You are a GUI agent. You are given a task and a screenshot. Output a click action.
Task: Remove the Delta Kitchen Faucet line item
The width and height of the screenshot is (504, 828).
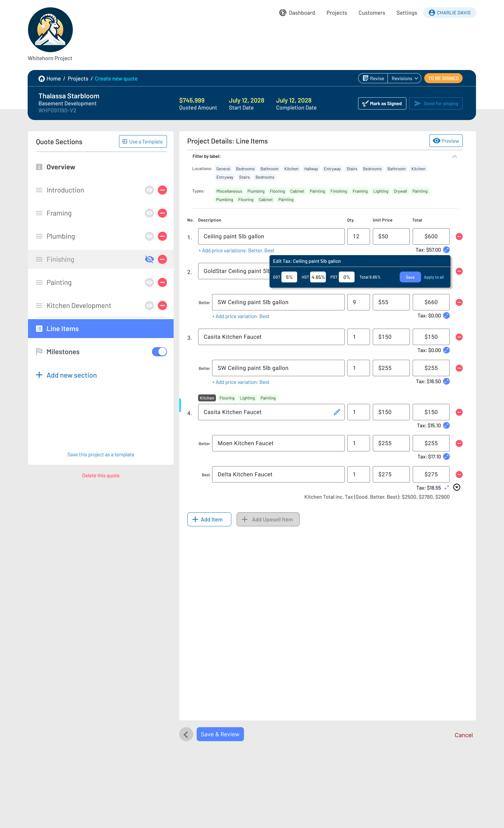pyautogui.click(x=459, y=475)
